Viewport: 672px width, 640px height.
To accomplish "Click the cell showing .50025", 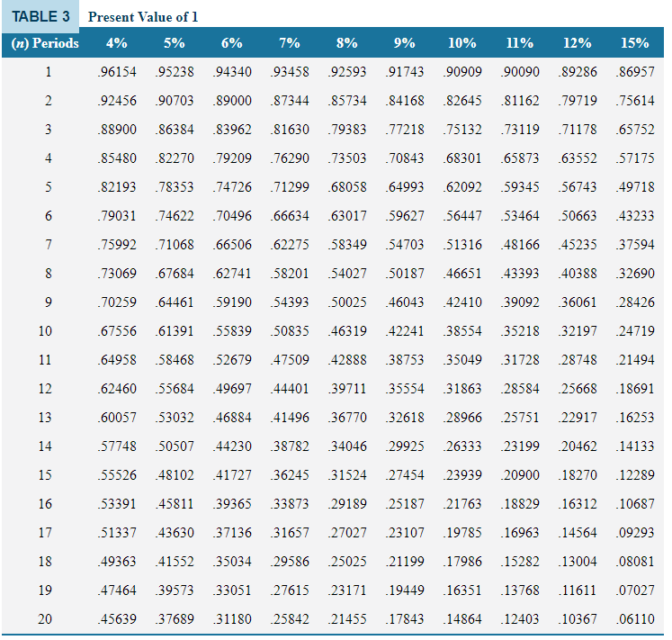I will point(346,302).
